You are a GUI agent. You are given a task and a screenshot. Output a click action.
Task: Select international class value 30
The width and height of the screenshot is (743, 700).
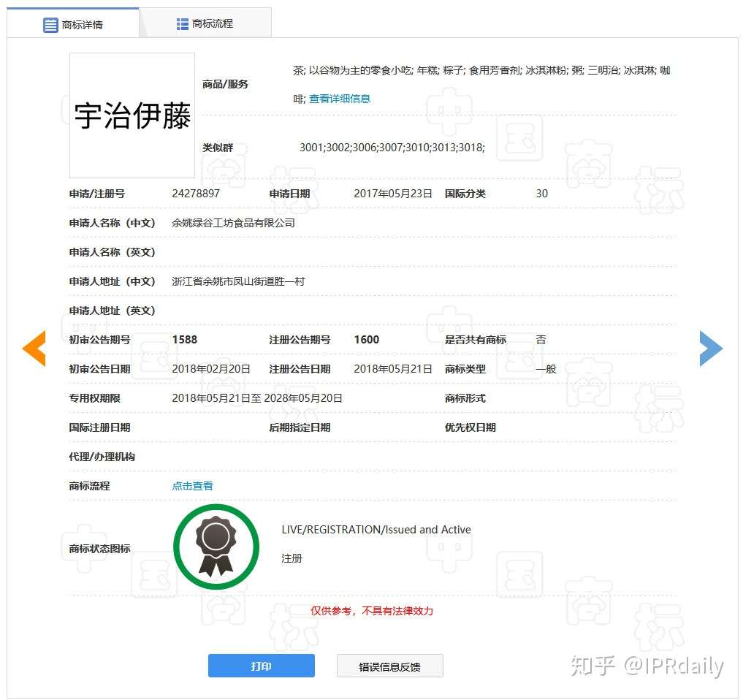click(541, 194)
